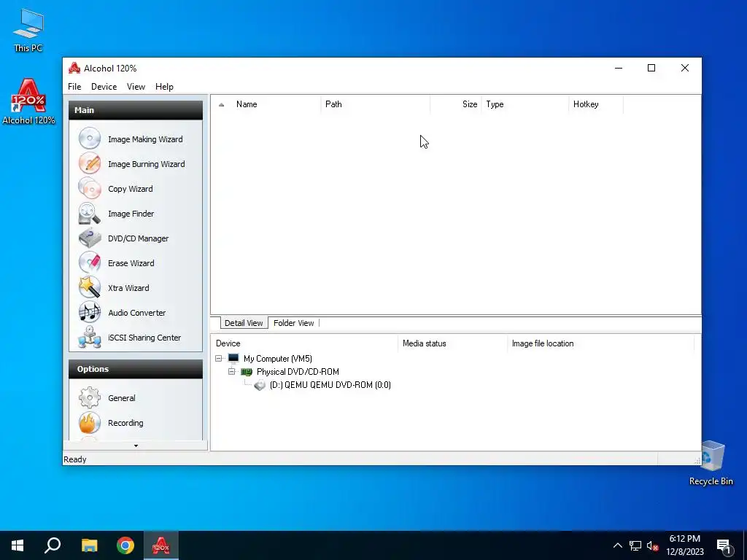Launch the Image Burning Wizard icon
Image resolution: width=747 pixels, height=560 pixels.
[90, 164]
